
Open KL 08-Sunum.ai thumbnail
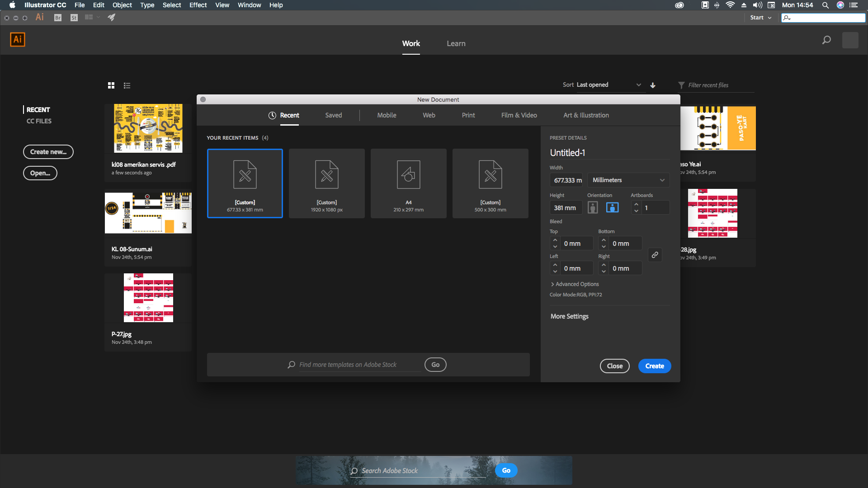(148, 213)
